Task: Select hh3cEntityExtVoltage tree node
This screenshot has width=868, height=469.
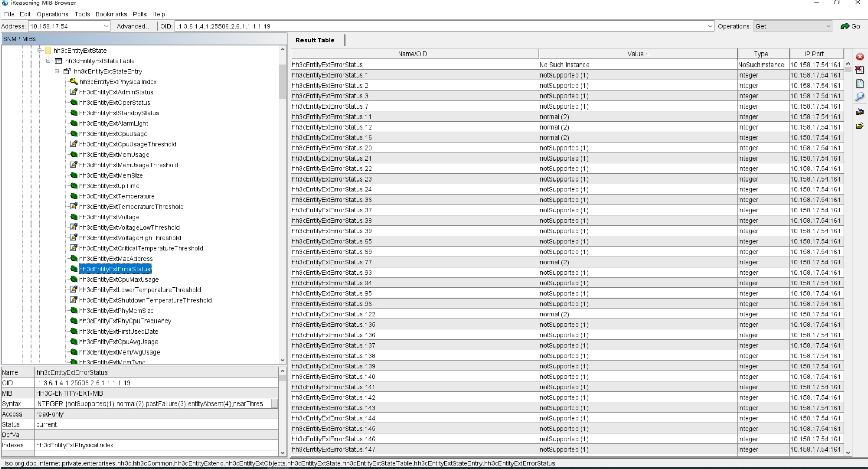Action: pos(109,217)
